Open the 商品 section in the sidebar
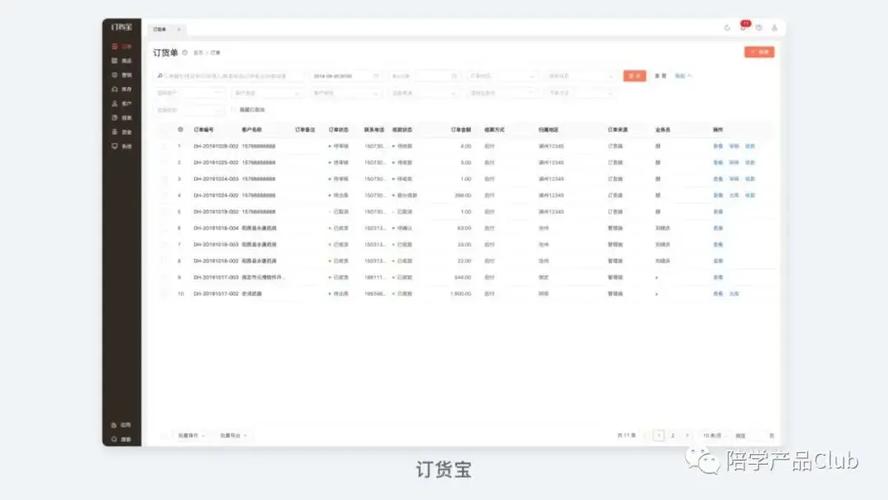This screenshot has height=500, width=888. [x=121, y=61]
